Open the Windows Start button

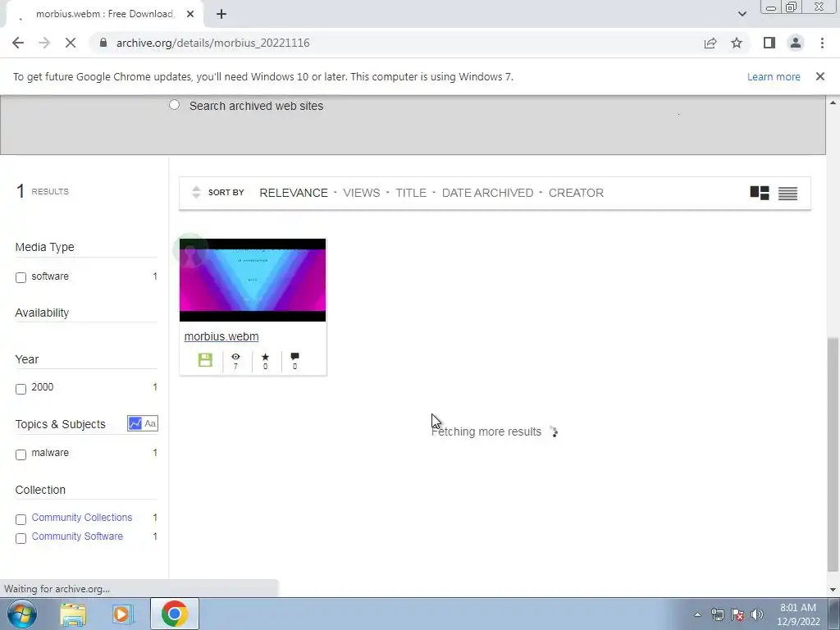[x=22, y=614]
